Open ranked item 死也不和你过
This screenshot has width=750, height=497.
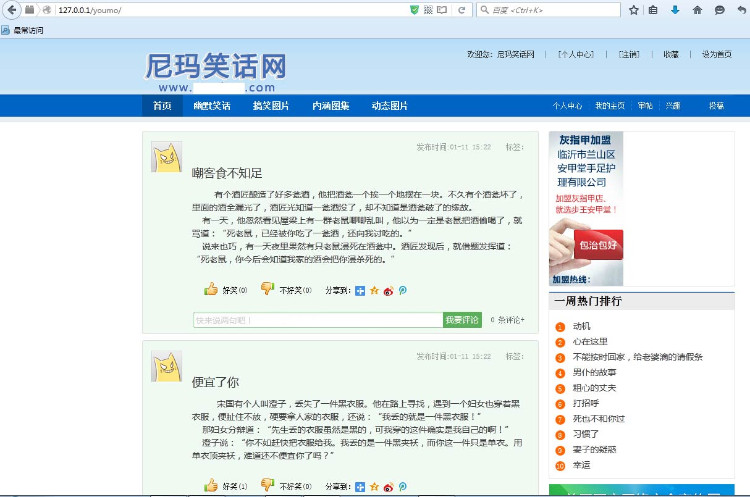[x=599, y=419]
